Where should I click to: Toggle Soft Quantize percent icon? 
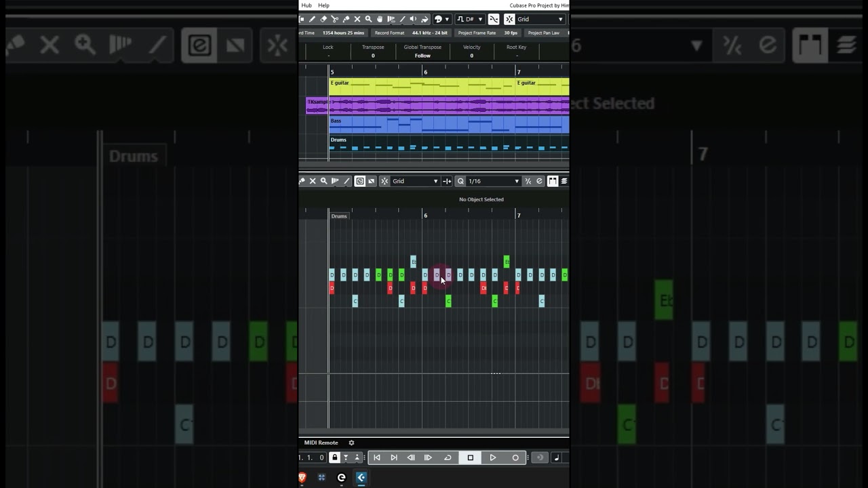click(x=528, y=181)
